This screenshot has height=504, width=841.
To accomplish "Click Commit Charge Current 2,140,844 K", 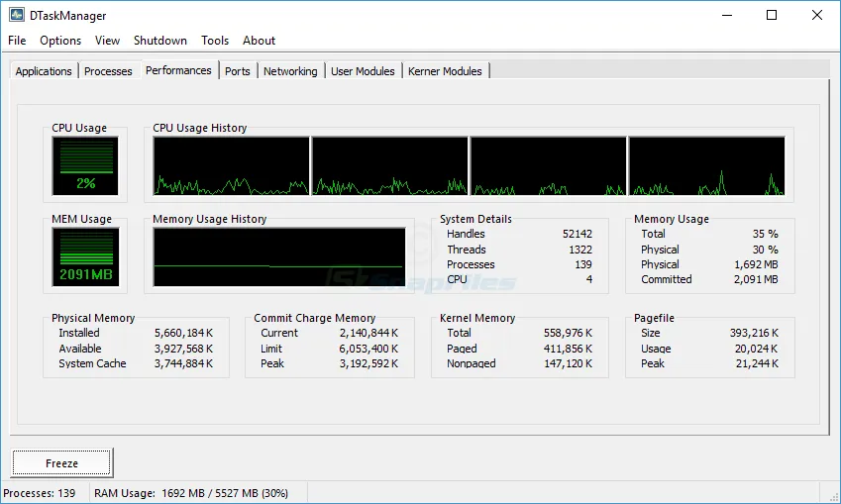I will (368, 333).
